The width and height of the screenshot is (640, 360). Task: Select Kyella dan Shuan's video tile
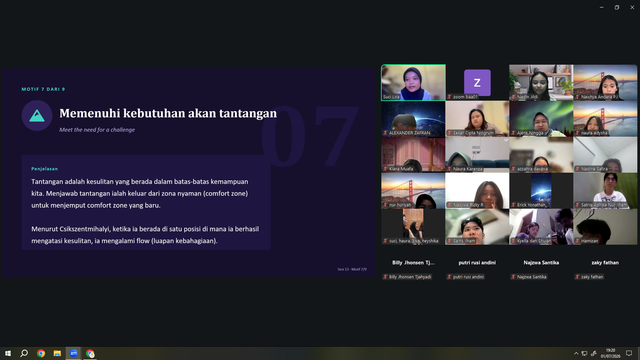[541, 227]
